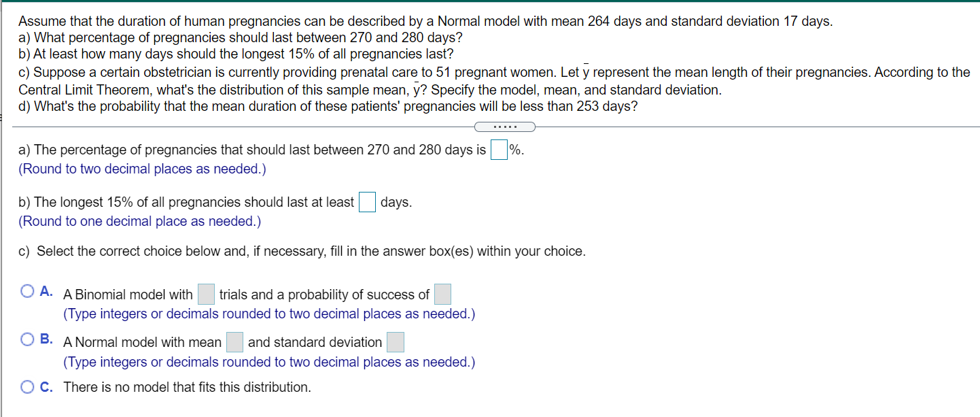Select choice C stating no model fits
Screen dimensions: 980x417
click(27, 386)
